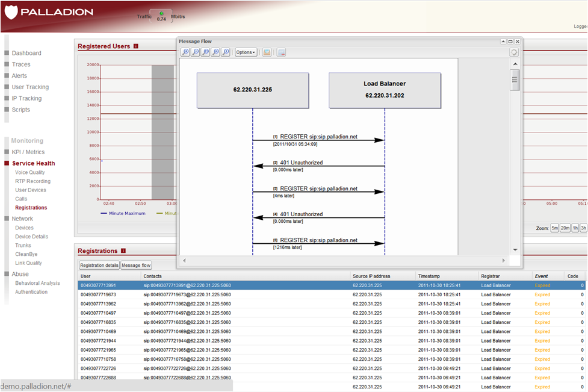Click the green traffic indicator light
Viewport: 588px width, 392px height.
pos(161,13)
